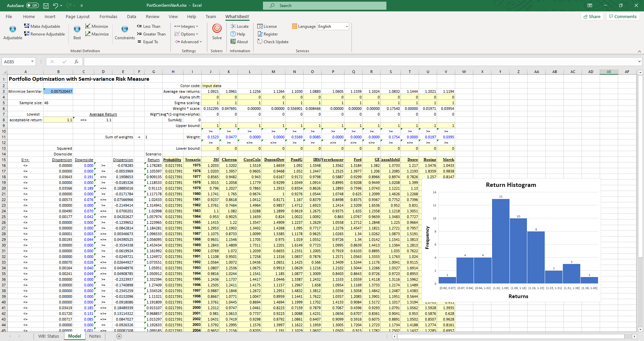Switch to the View tab
Image resolution: width=644 pixels, height=341 pixels.
click(173, 16)
